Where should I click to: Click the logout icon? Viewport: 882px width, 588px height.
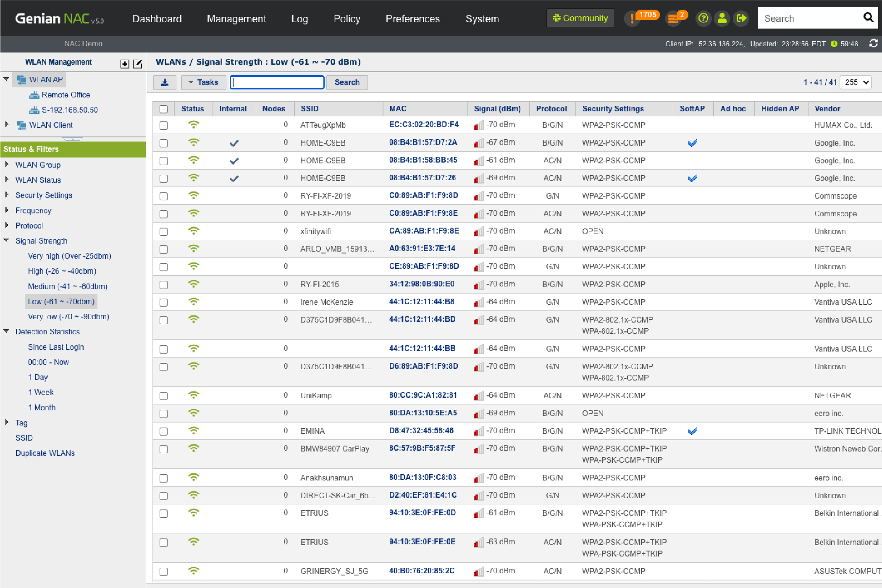point(741,18)
